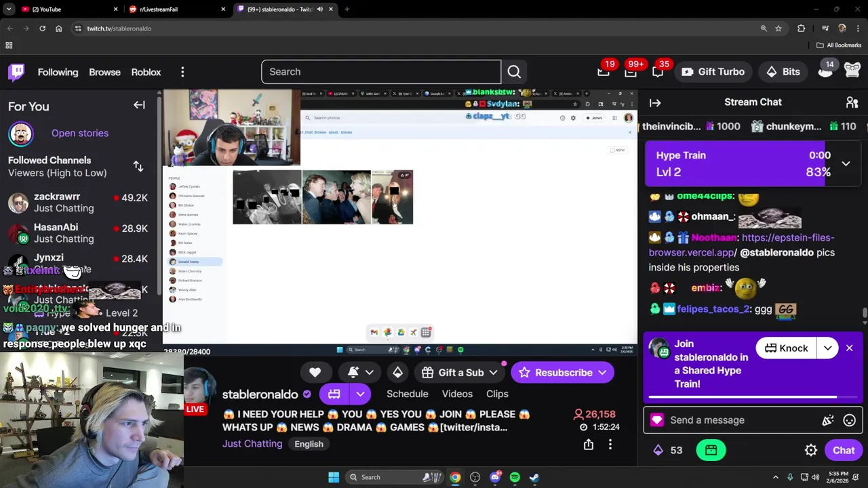Image resolution: width=868 pixels, height=488 pixels.
Task: Open the Prime loot icon with 19 badge
Action: pyautogui.click(x=604, y=72)
